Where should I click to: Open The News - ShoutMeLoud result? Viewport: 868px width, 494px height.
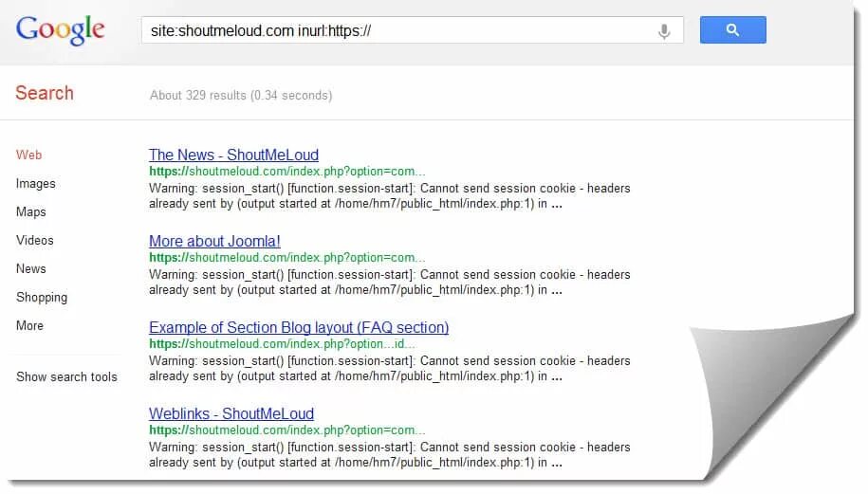(x=233, y=155)
